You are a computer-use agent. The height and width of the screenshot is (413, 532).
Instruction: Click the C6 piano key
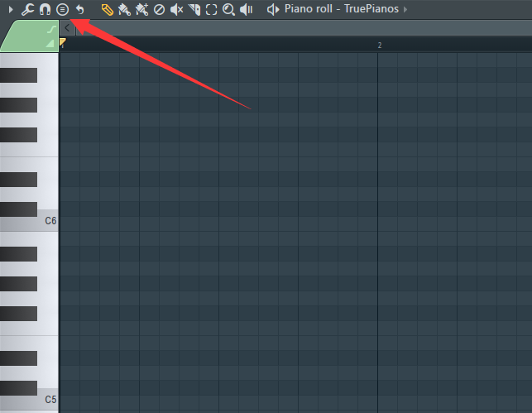point(29,221)
